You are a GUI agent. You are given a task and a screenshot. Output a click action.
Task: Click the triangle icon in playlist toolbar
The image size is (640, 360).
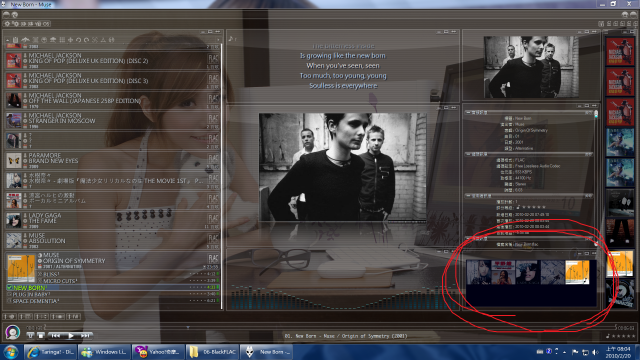pos(103,40)
